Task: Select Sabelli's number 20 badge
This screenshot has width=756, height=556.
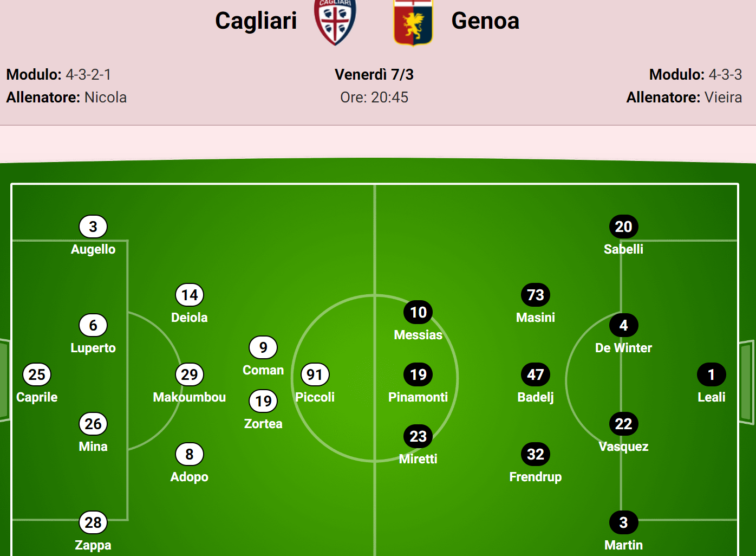Action: [623, 227]
